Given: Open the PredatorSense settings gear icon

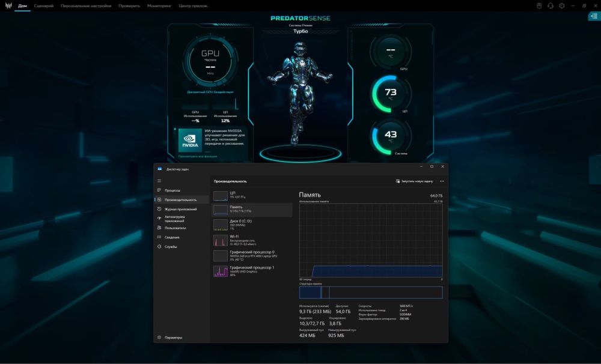Looking at the screenshot, I should point(561,6).
